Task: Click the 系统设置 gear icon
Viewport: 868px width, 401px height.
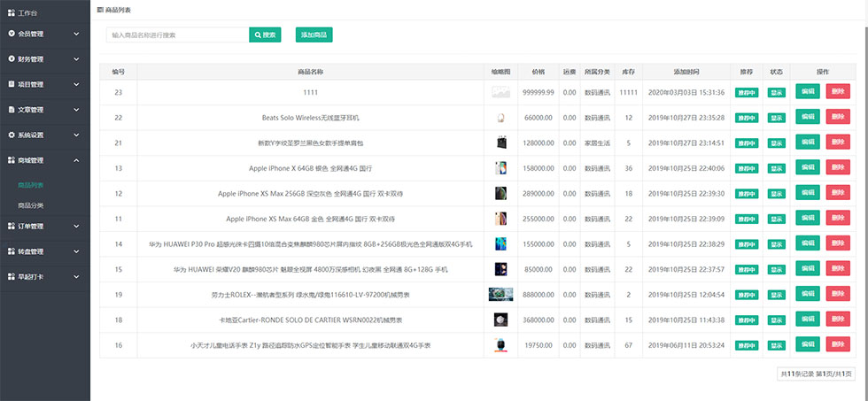Action: point(12,135)
